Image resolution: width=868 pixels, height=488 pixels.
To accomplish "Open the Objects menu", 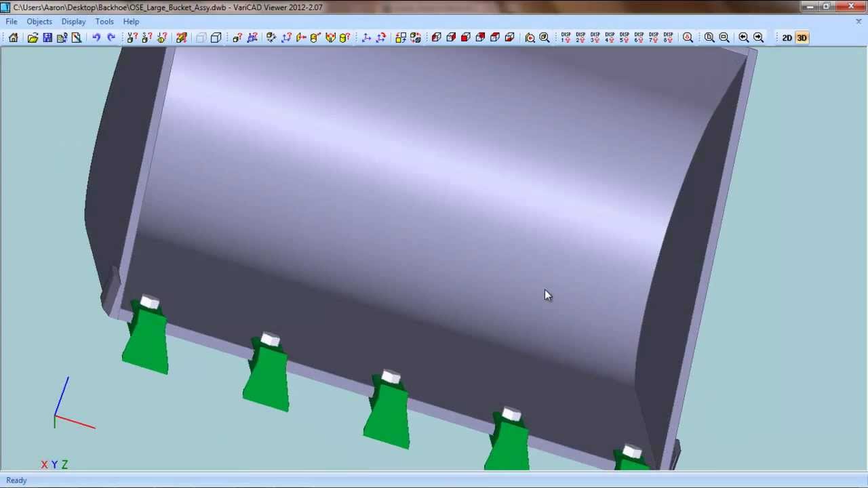I will point(39,22).
